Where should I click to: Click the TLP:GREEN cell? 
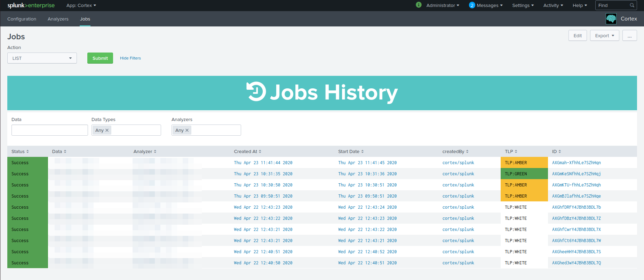coord(524,174)
